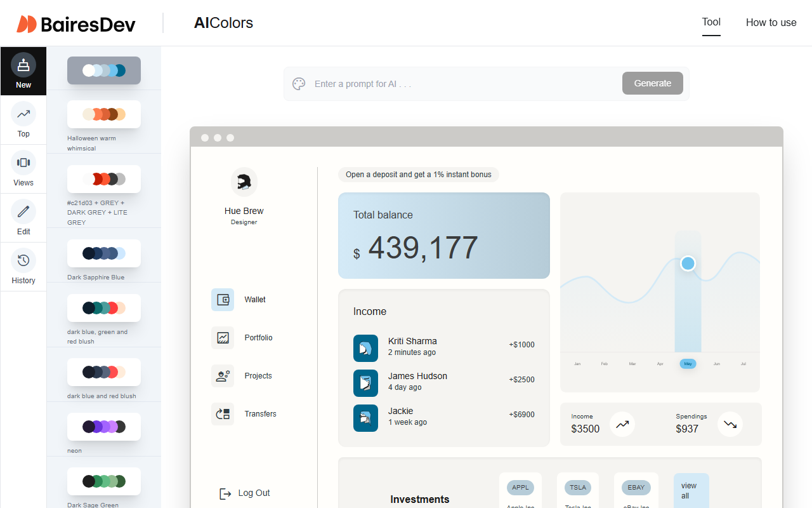812x508 pixels.
Task: Click the BairesDev logo
Action: pyautogui.click(x=76, y=24)
